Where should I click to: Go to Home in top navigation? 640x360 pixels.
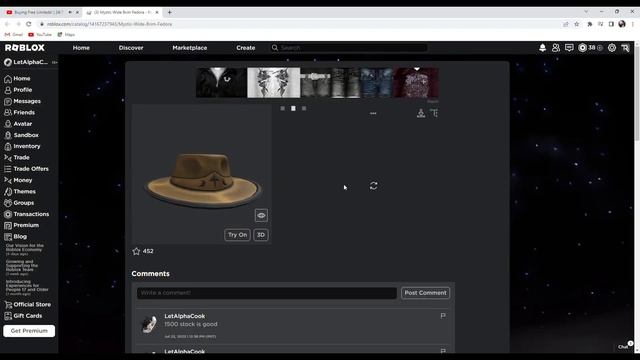[81, 48]
